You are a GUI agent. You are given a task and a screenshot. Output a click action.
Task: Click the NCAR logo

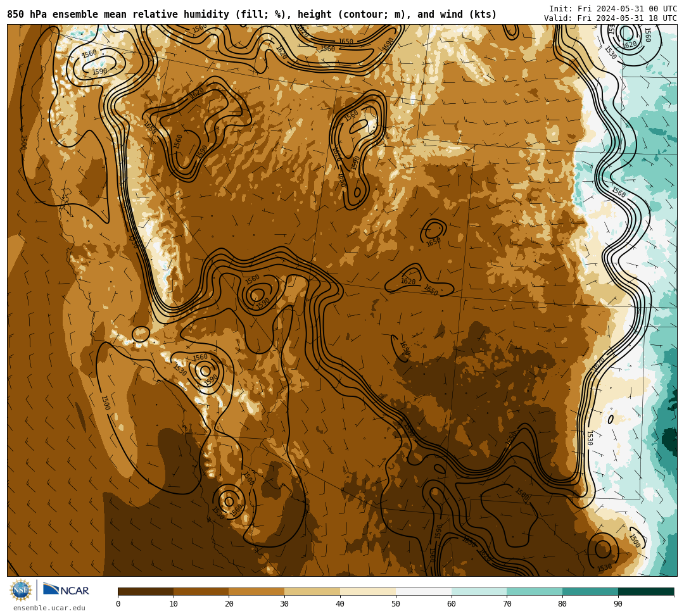pyautogui.click(x=66, y=590)
